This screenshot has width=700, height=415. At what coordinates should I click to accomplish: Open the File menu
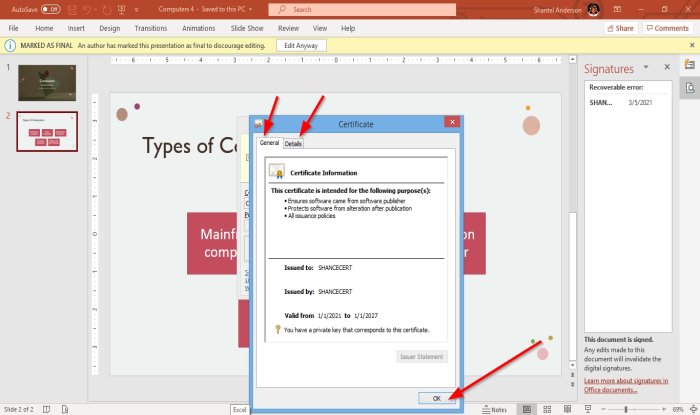tap(13, 28)
